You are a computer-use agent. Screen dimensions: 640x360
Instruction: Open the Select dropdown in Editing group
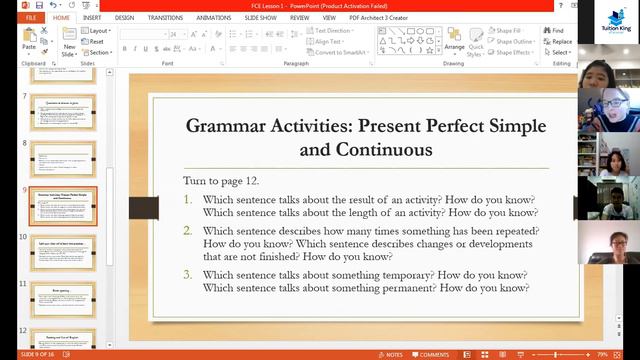coord(558,52)
